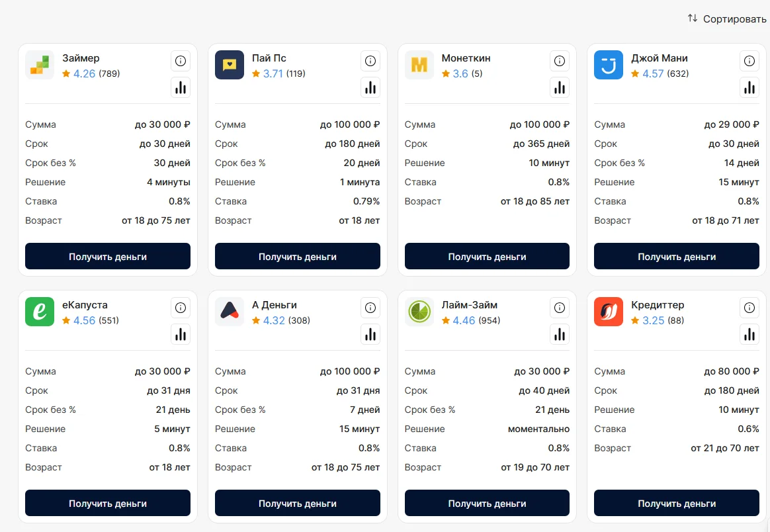Click the еКапуста logo
770x532 pixels.
pos(40,312)
